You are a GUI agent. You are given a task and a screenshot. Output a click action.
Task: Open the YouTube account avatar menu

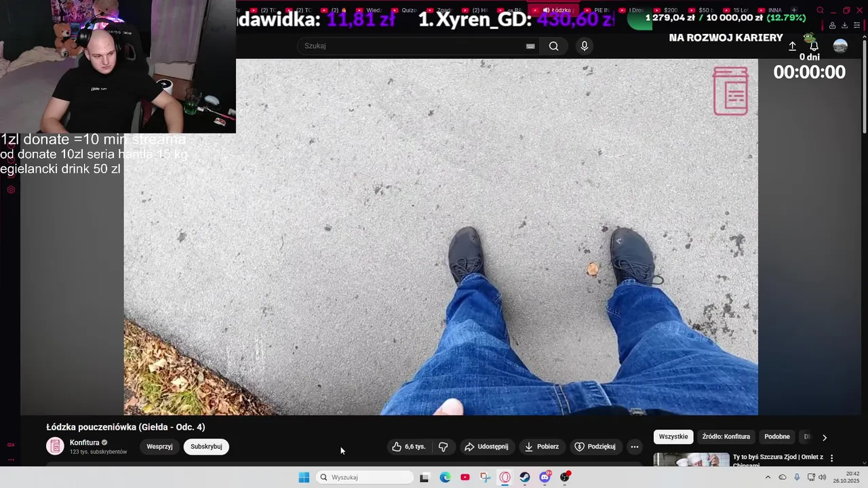click(840, 46)
